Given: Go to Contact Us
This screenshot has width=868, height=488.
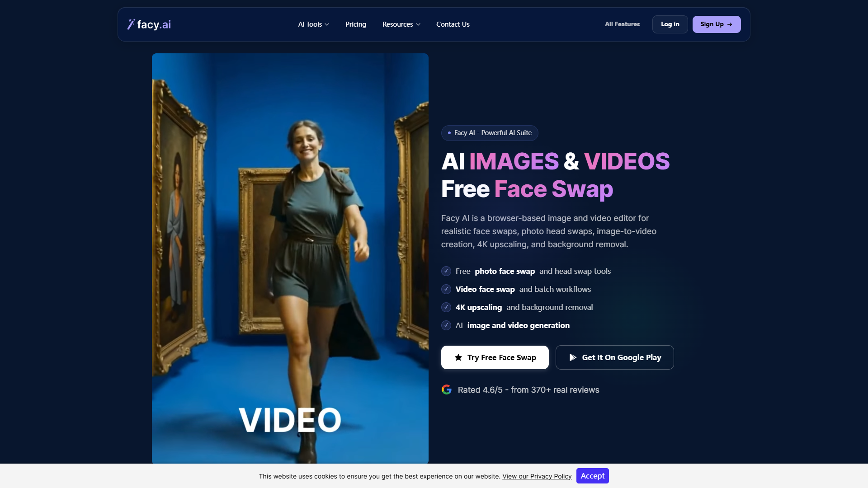Looking at the screenshot, I should coord(453,24).
